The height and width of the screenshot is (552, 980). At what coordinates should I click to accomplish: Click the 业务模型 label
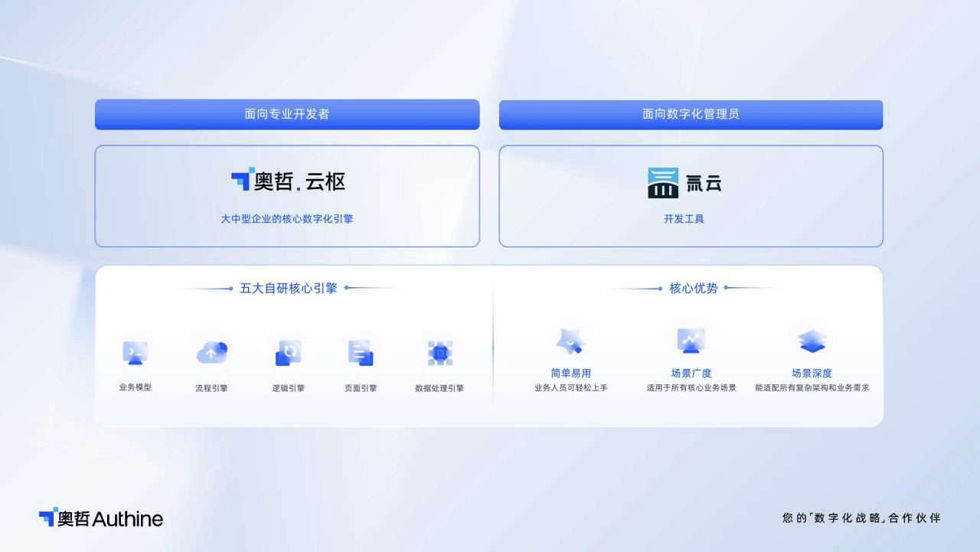coord(136,387)
